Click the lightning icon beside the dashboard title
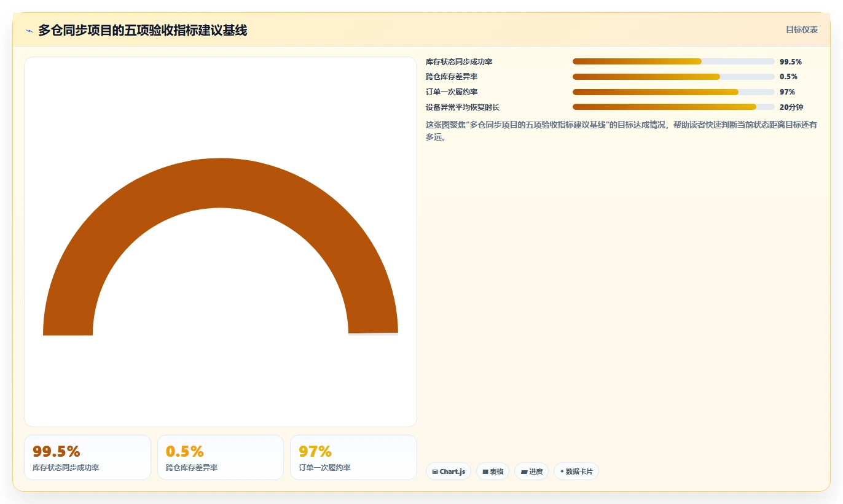 29,30
